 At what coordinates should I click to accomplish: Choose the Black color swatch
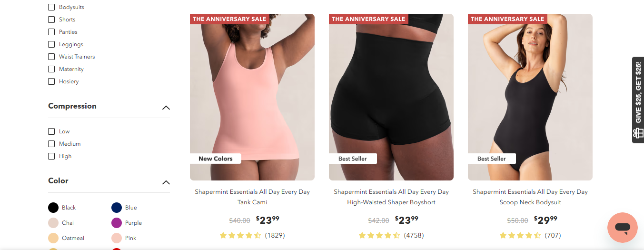click(x=53, y=208)
